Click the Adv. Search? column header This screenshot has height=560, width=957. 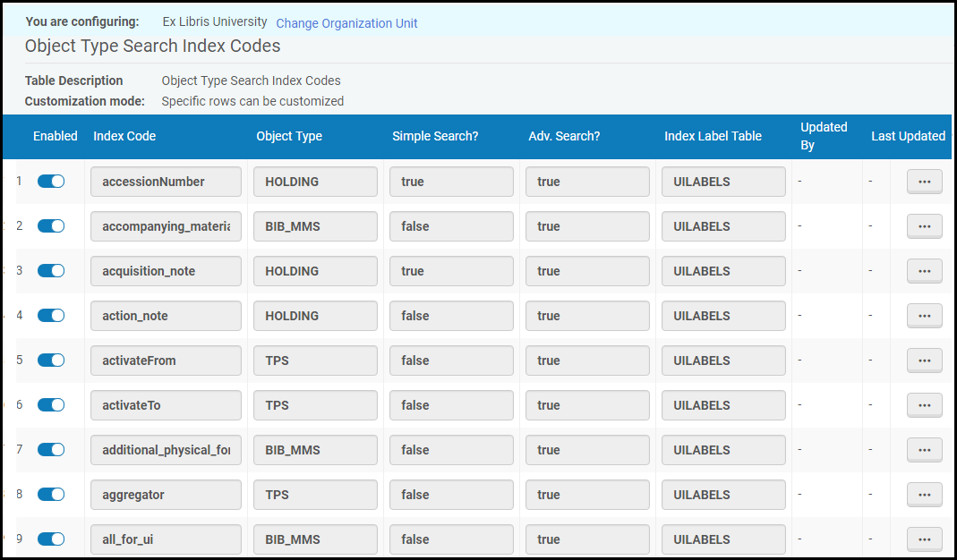(x=564, y=136)
